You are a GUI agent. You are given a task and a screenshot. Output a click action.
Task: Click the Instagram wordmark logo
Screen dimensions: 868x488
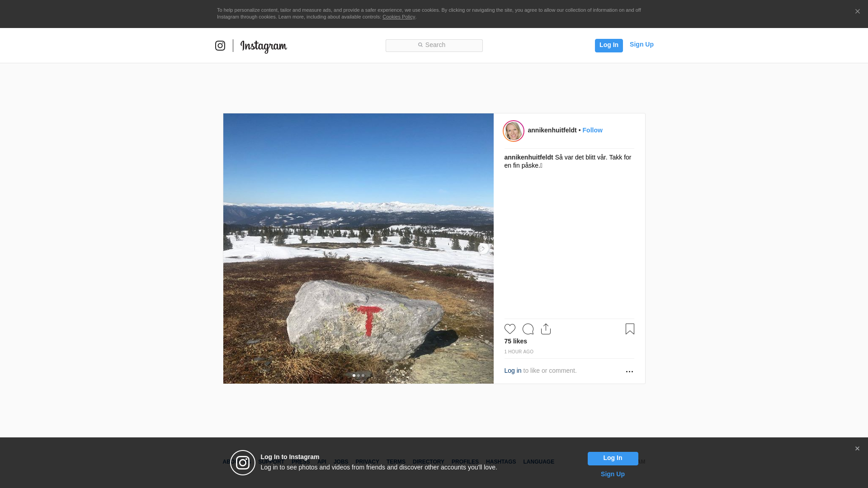pyautogui.click(x=264, y=46)
